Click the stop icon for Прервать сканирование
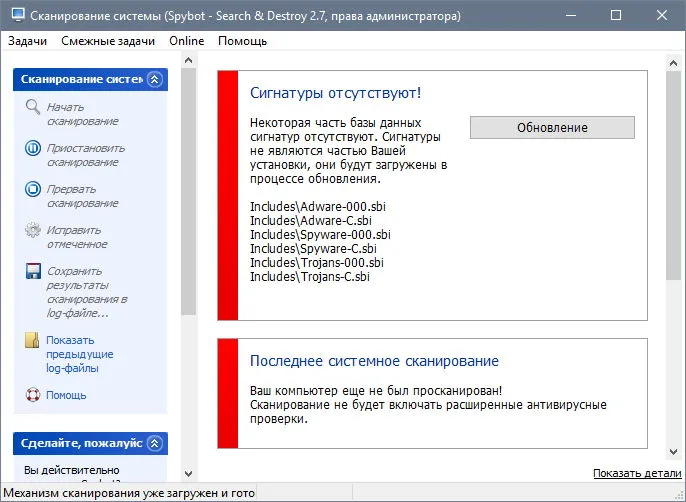This screenshot has width=686, height=502. pos(33,189)
